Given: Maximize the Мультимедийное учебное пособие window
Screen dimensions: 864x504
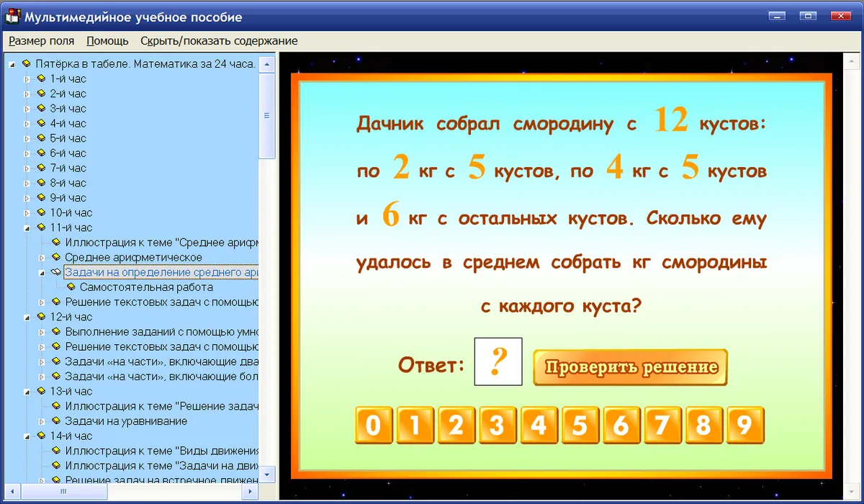Looking at the screenshot, I should 808,16.
